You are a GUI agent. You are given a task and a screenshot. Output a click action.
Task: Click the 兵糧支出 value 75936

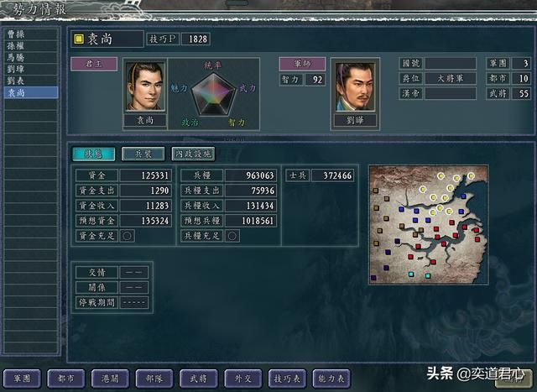coord(251,191)
